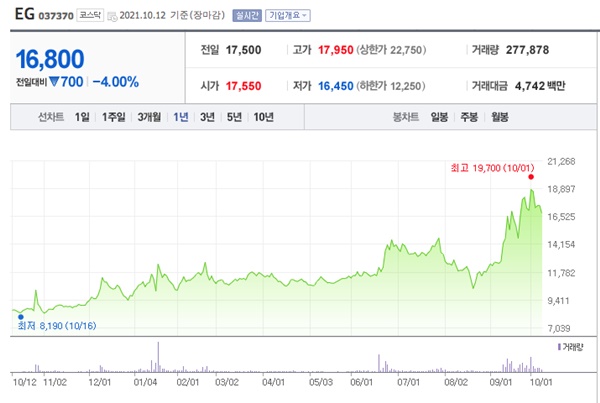This screenshot has height=403, width=600.
Task: Click the 실시간 button
Action: [x=247, y=16]
